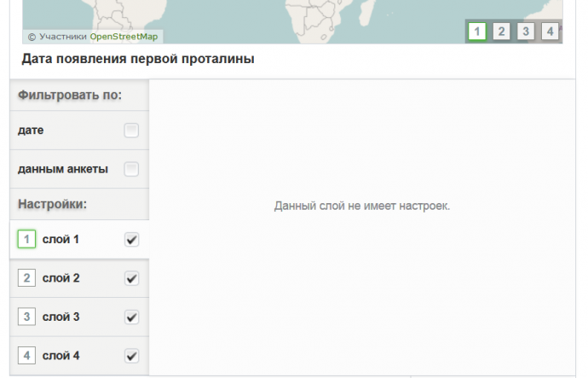Select the слой 1 settings row

79,239
